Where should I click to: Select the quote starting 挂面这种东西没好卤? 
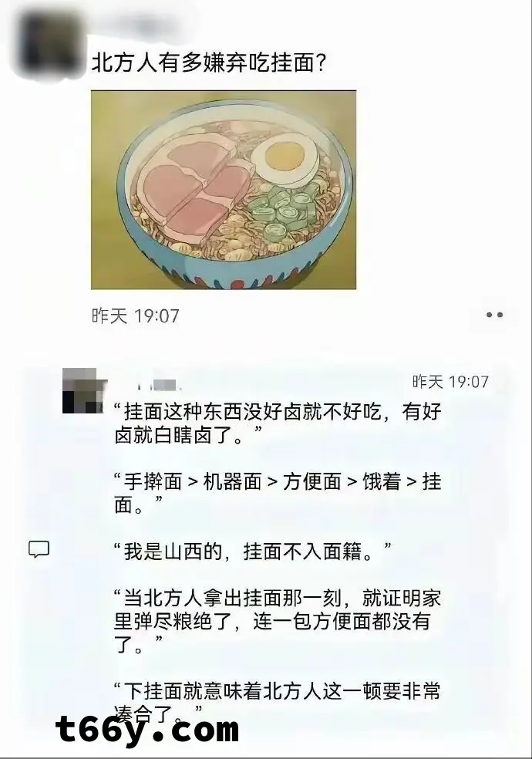point(278,423)
